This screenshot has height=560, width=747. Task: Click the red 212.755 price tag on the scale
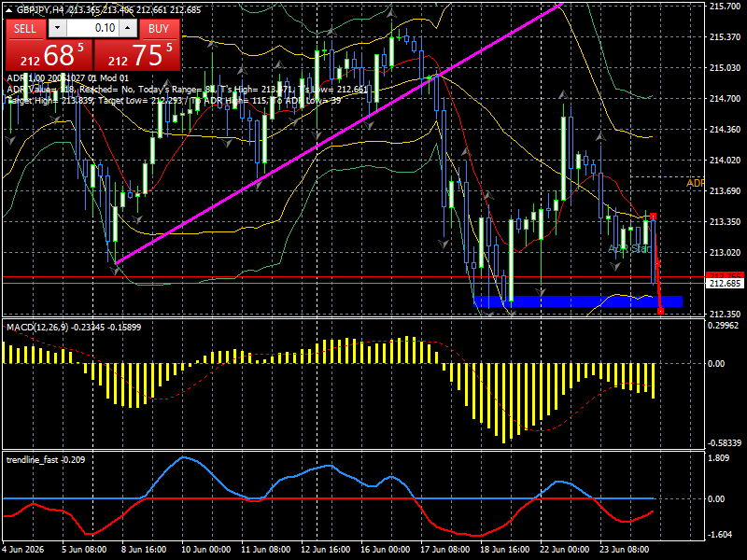(725, 275)
